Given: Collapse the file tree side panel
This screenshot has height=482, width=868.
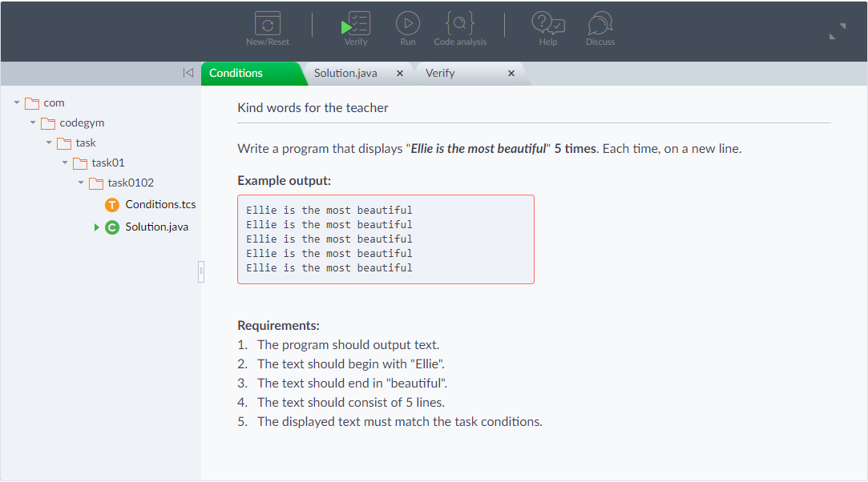Looking at the screenshot, I should [188, 73].
